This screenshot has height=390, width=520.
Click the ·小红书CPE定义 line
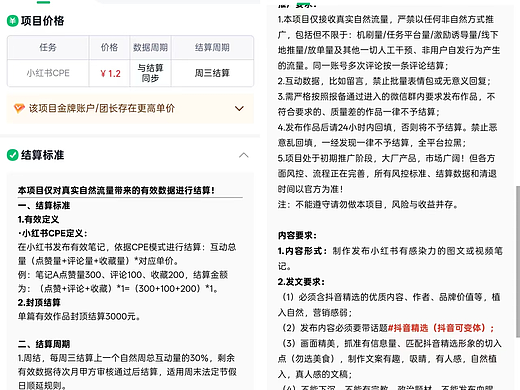point(53,233)
